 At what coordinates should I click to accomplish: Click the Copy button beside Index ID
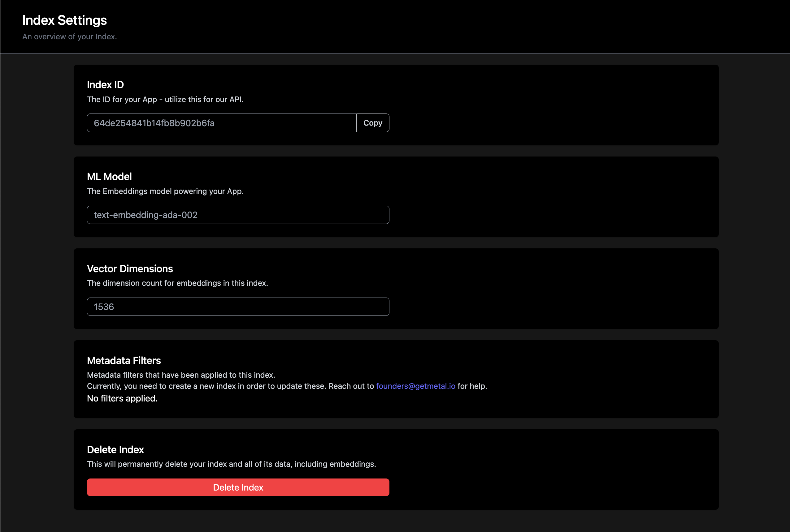pyautogui.click(x=372, y=123)
